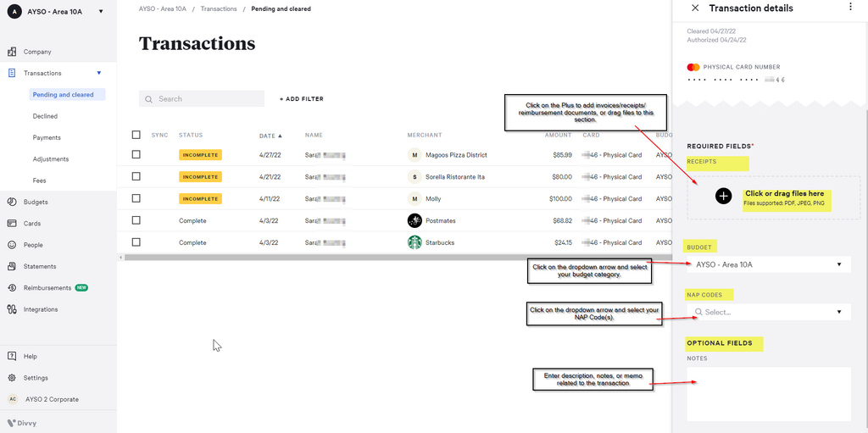The height and width of the screenshot is (433, 868).
Task: Expand the Budget dropdown showing AYSO - Area 10A
Action: (x=838, y=264)
